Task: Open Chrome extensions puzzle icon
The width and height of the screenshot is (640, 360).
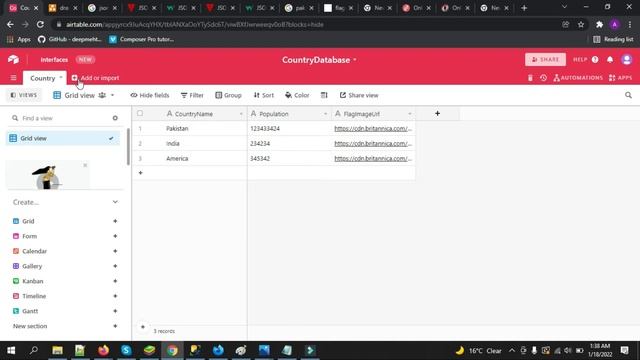Action: coord(599,24)
